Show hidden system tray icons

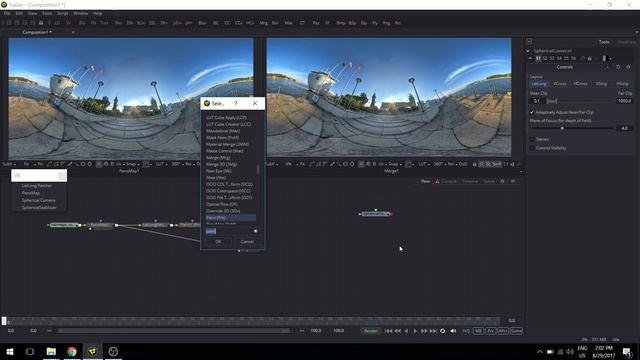tap(540, 351)
